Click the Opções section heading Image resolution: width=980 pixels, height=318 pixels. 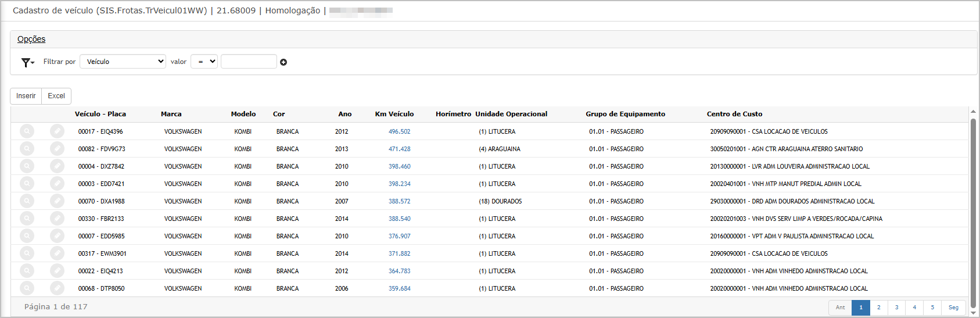click(x=31, y=39)
